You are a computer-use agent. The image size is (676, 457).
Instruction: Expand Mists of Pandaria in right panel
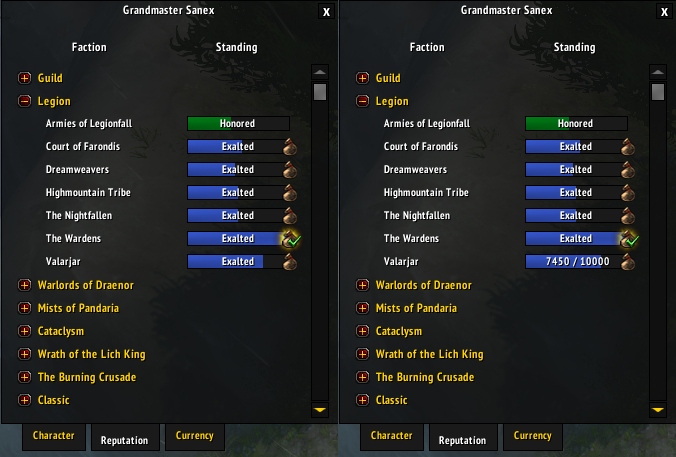[x=363, y=308]
